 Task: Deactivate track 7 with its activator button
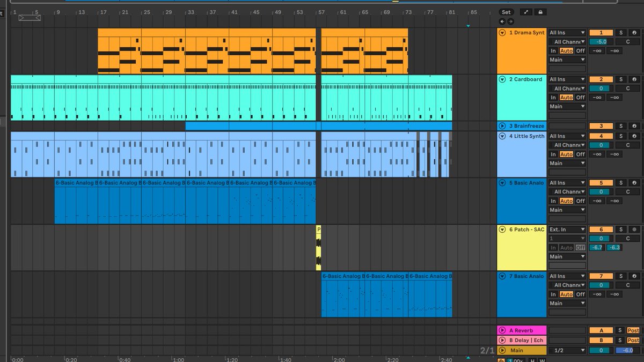(601, 276)
